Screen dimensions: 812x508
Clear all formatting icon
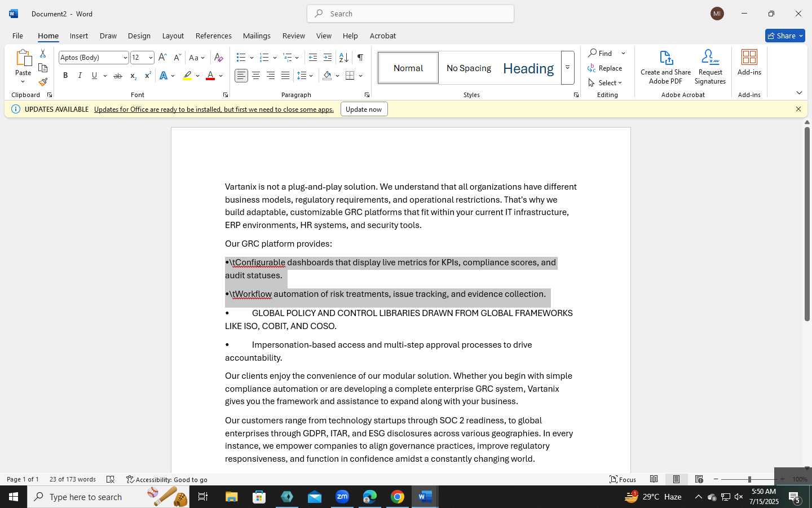219,58
